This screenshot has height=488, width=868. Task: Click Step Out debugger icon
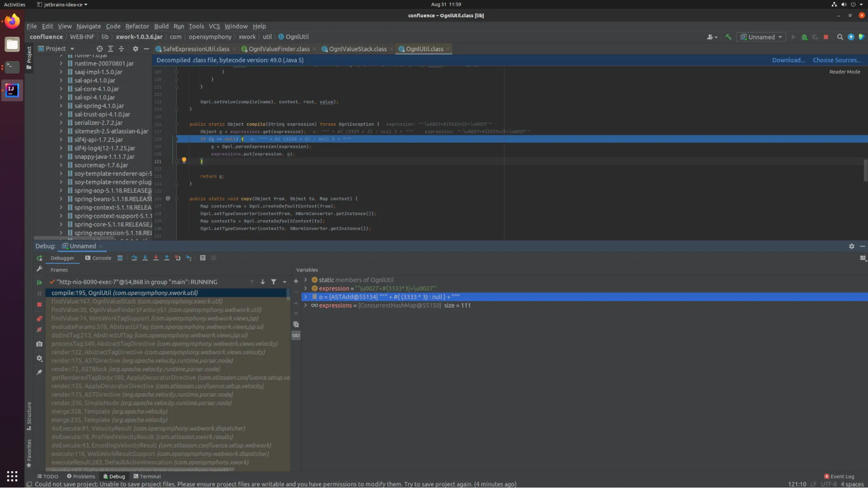coord(167,258)
